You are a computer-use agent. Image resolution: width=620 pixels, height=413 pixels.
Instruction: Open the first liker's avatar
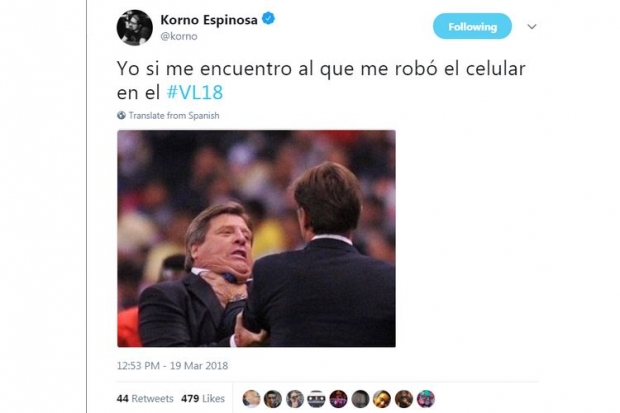click(x=251, y=399)
